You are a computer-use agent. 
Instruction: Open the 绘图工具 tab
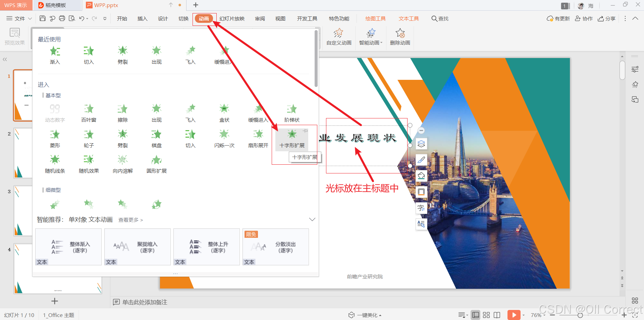(375, 18)
